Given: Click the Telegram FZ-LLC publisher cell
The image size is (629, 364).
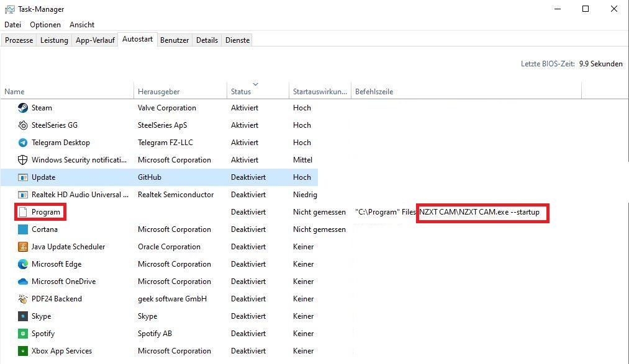Looking at the screenshot, I should click(x=165, y=143).
